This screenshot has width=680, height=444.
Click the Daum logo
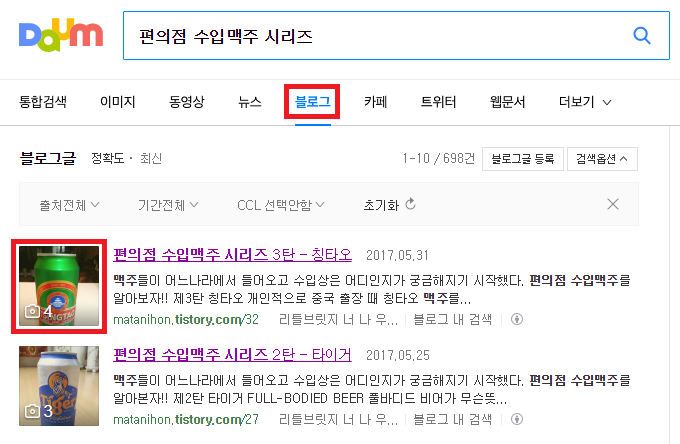pos(61,35)
